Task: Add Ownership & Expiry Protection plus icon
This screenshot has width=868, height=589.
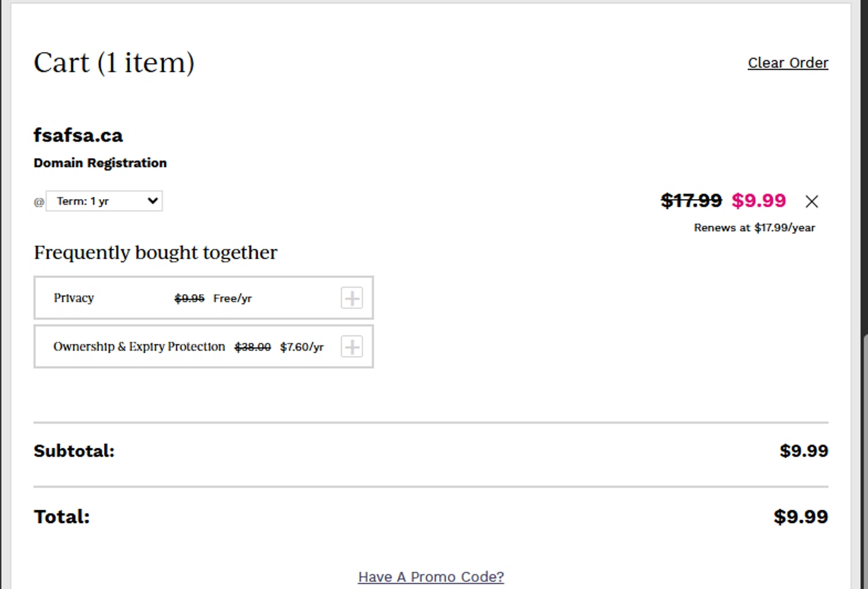Action: (352, 347)
